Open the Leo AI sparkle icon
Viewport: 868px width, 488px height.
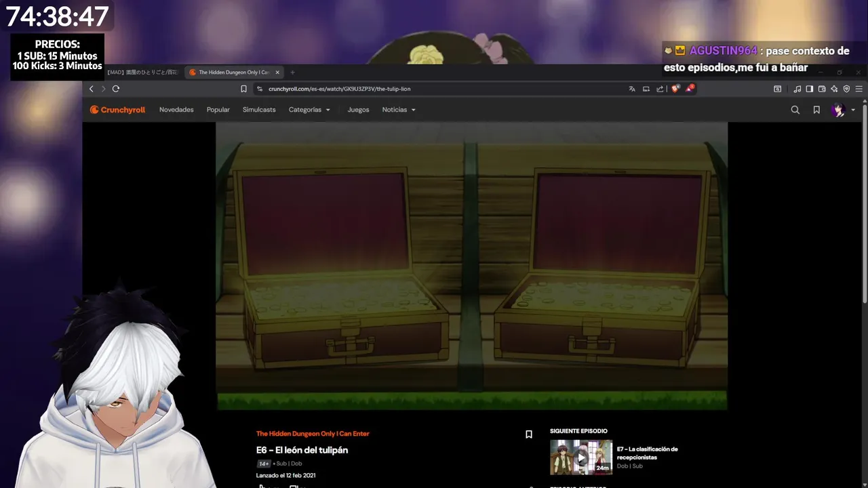(x=834, y=89)
